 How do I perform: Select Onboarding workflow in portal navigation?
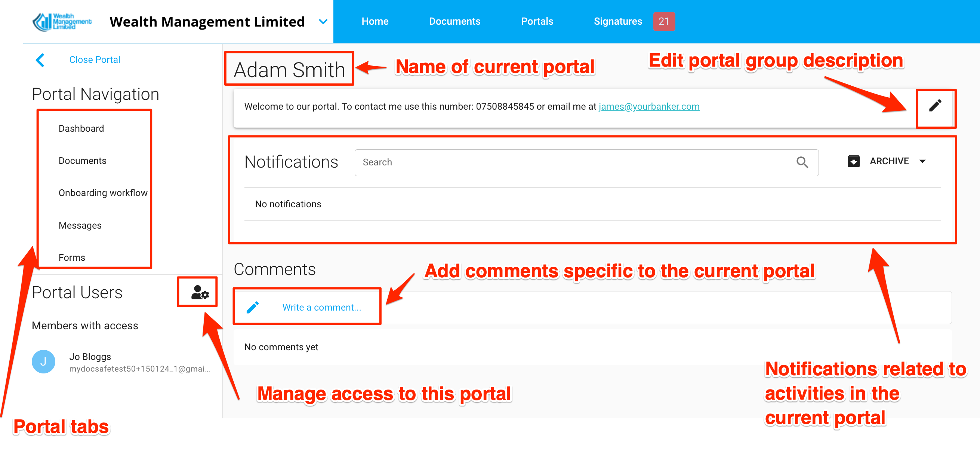click(103, 193)
